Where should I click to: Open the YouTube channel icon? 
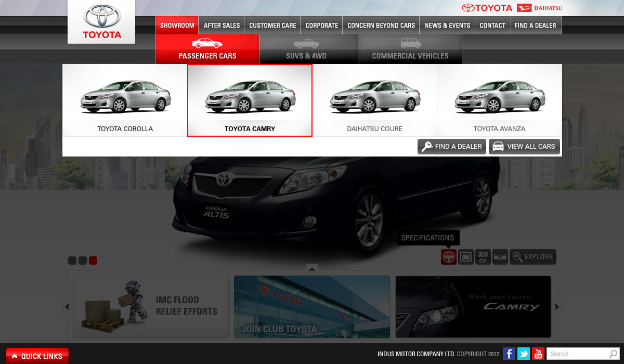538,354
